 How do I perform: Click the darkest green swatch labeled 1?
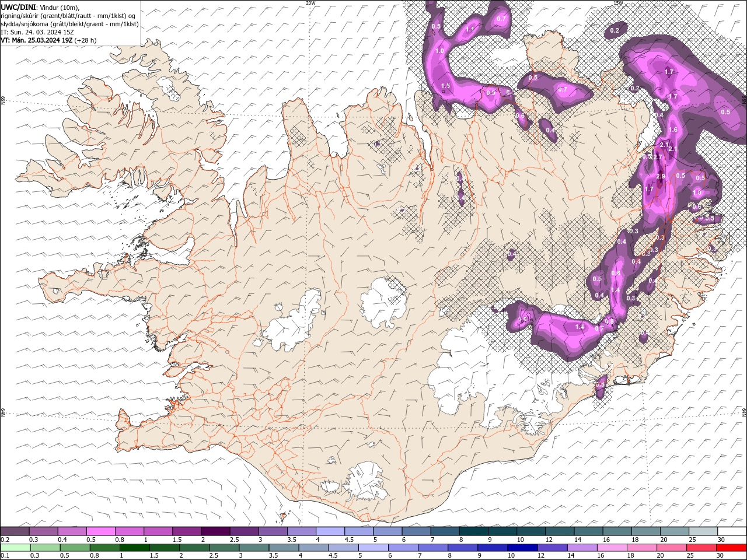[x=134, y=548]
